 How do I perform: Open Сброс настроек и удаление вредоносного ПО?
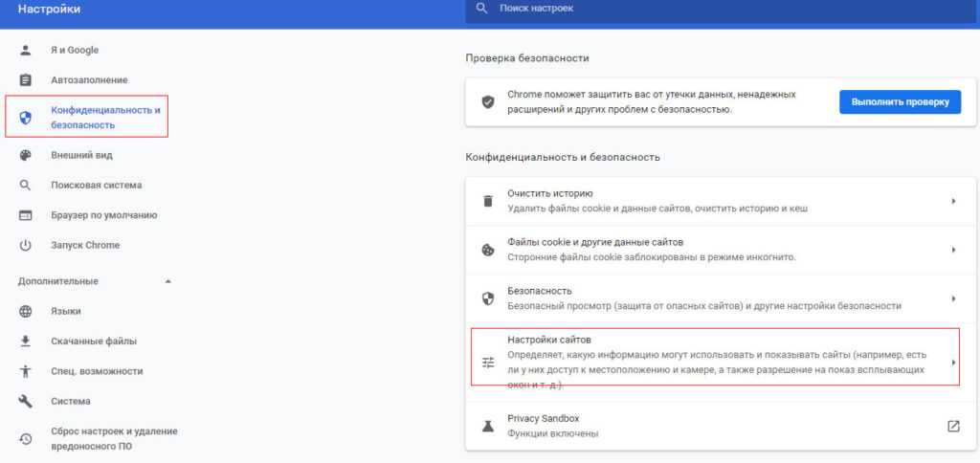click(114, 438)
